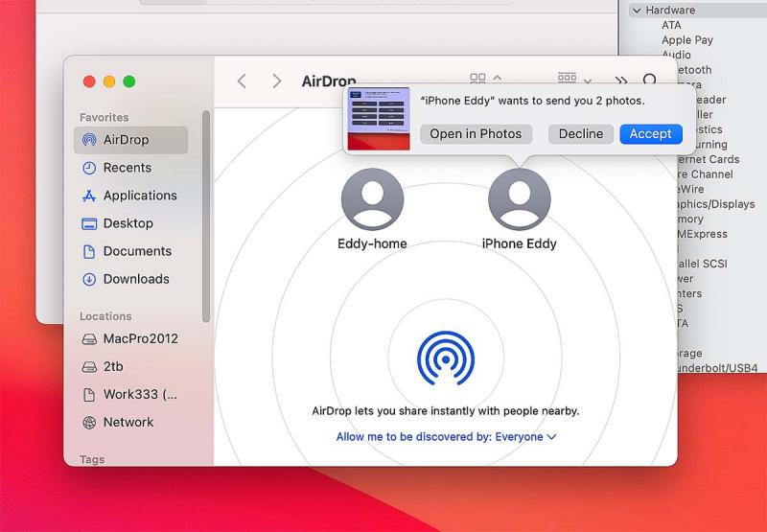767x532 pixels.
Task: Select Apple Pay in System Information
Action: [x=687, y=40]
